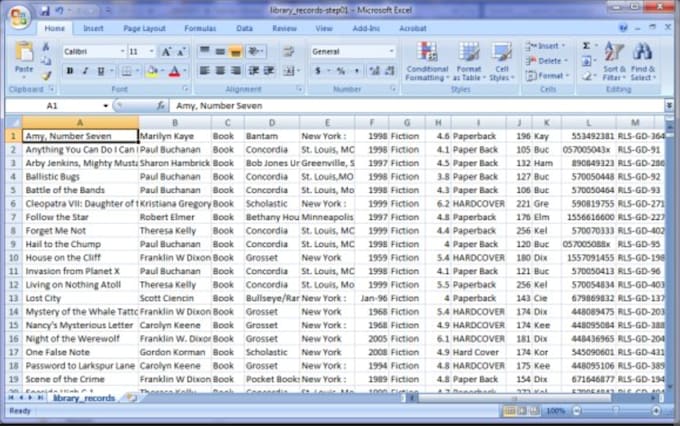Increase font size with Grow Font

(166, 52)
